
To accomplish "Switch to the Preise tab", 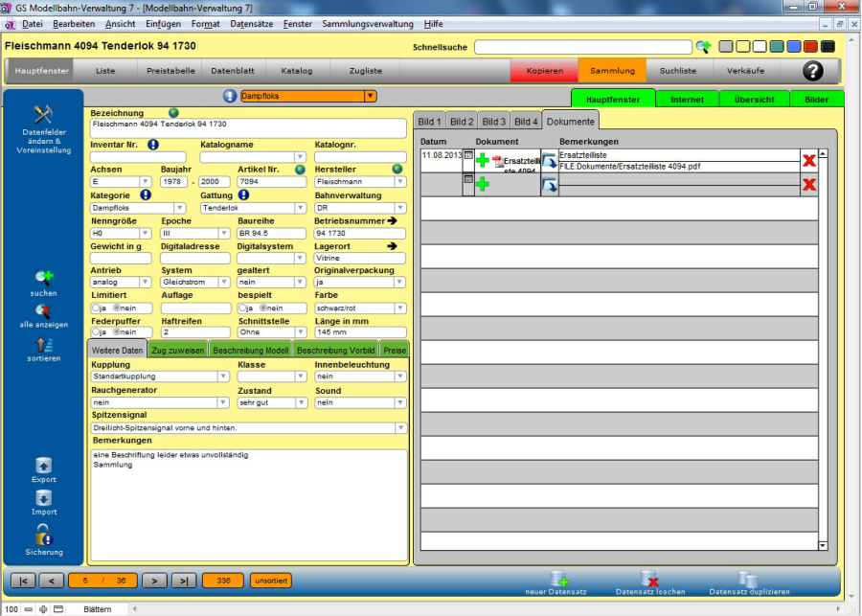I will tap(395, 351).
